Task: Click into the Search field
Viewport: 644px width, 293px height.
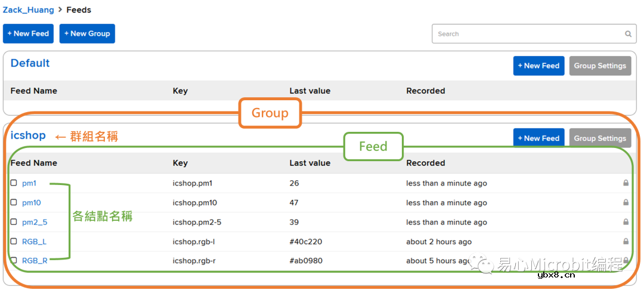Action: [528, 34]
